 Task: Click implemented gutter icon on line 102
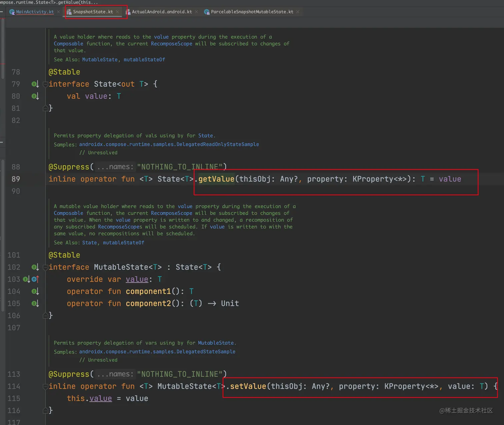click(x=35, y=267)
